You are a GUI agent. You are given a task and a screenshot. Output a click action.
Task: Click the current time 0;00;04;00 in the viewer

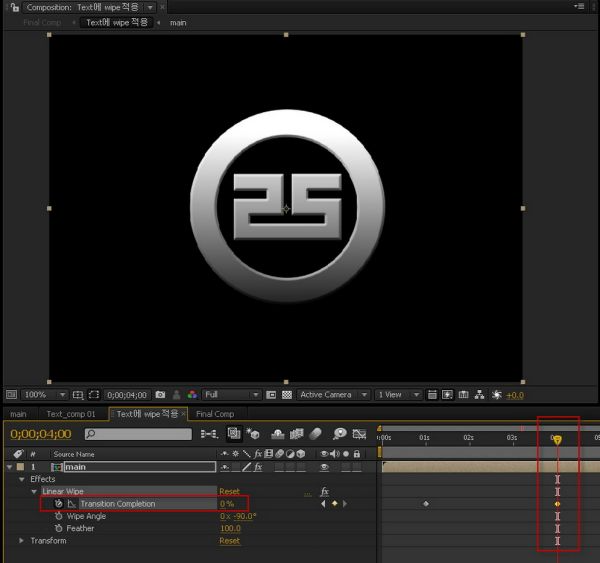click(127, 395)
